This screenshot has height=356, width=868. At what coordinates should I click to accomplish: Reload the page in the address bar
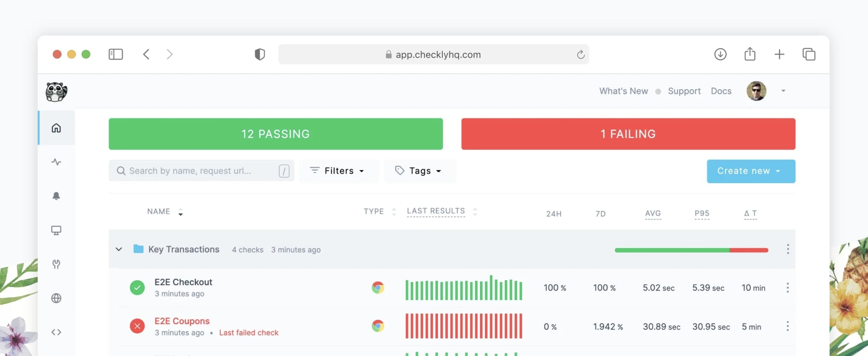pyautogui.click(x=580, y=54)
